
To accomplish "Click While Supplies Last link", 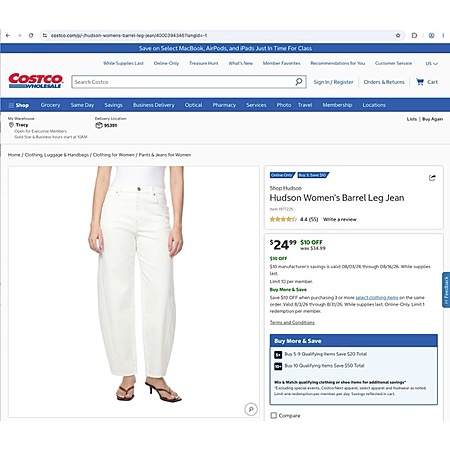I will click(123, 63).
